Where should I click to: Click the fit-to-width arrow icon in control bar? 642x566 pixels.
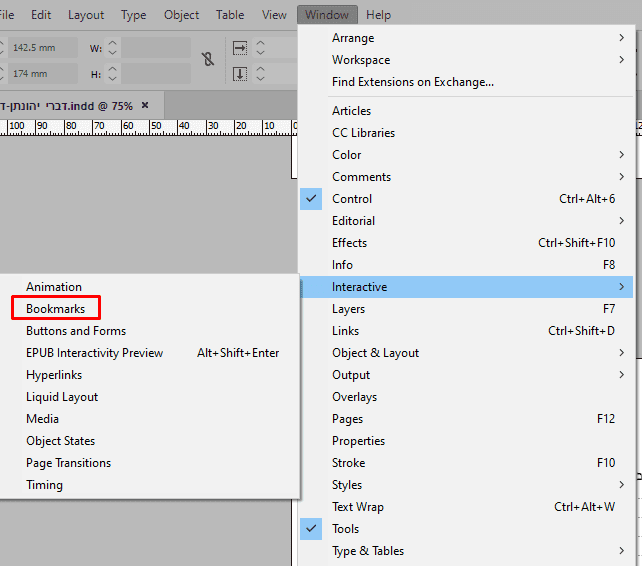[240, 48]
